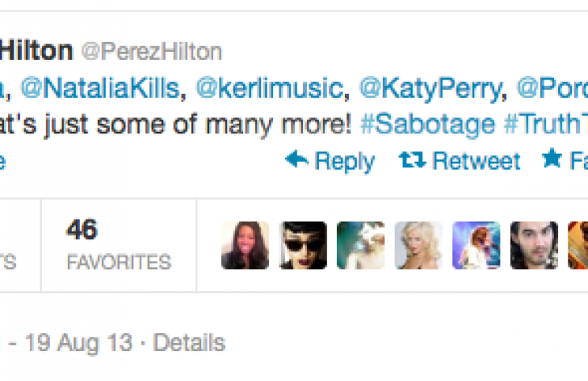Open avatar of smiling woman with long dark hair
588x381 pixels.
245,245
